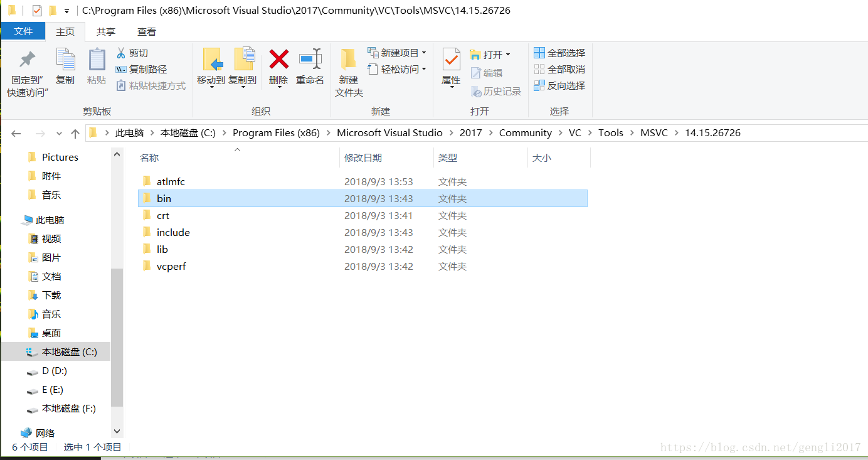Switch to the 查看 (View) tab
The image size is (868, 460).
[147, 31]
